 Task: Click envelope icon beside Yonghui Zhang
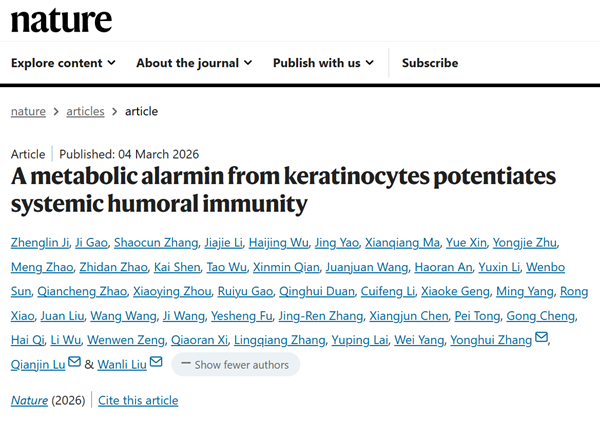(542, 339)
